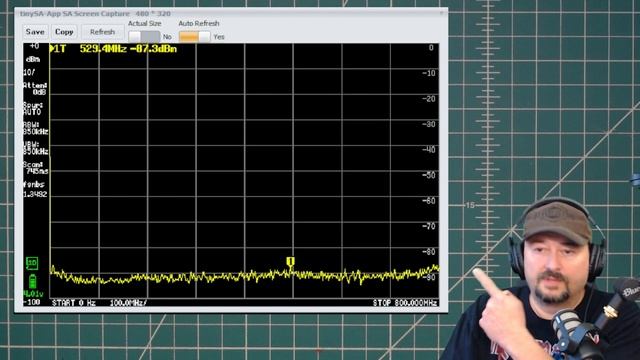This screenshot has height=360, width=640.
Task: Click the Refresh button
Action: coord(102,32)
